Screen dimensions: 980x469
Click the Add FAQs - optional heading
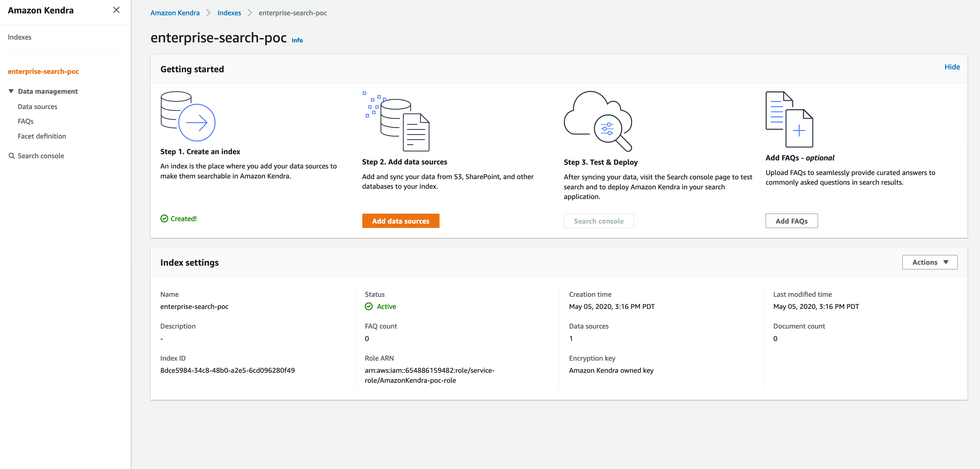[x=800, y=158]
